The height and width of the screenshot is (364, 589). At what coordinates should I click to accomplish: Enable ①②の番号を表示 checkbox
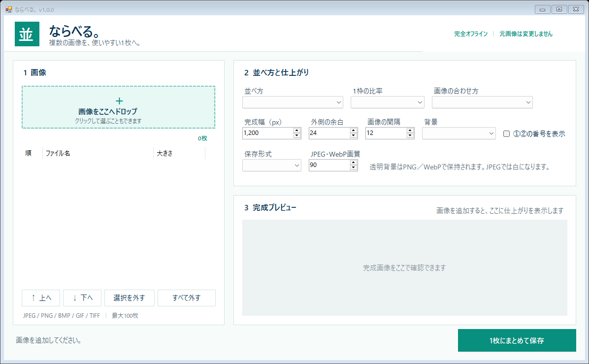click(506, 134)
